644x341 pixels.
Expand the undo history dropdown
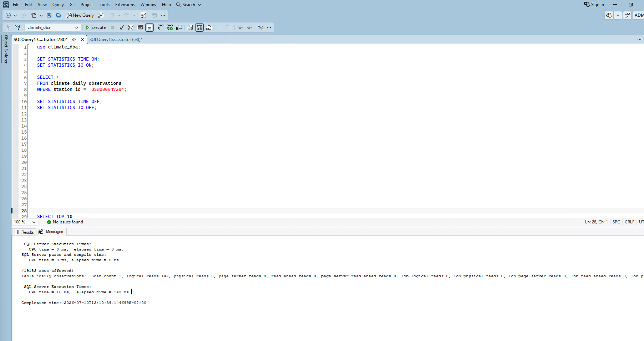tap(119, 15)
